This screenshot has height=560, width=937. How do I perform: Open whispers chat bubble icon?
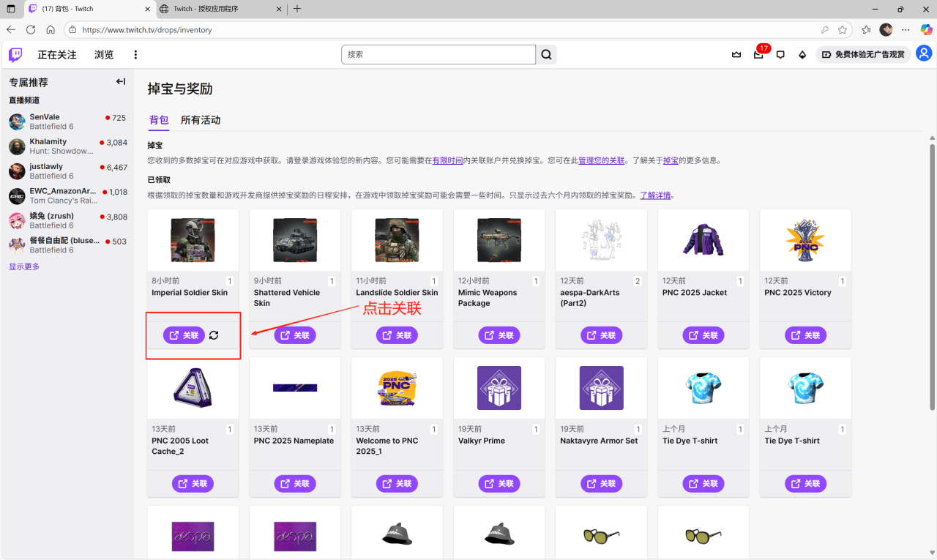[780, 55]
